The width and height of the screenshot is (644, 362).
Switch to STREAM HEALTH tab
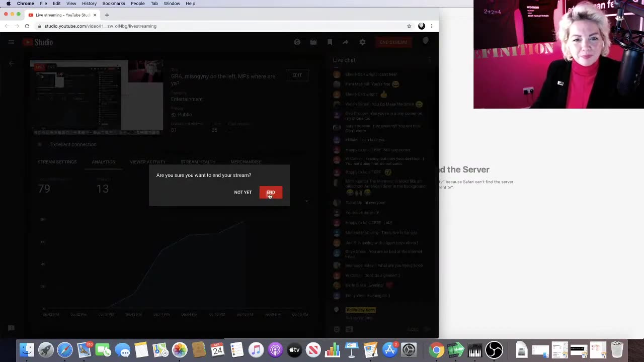[x=198, y=162]
